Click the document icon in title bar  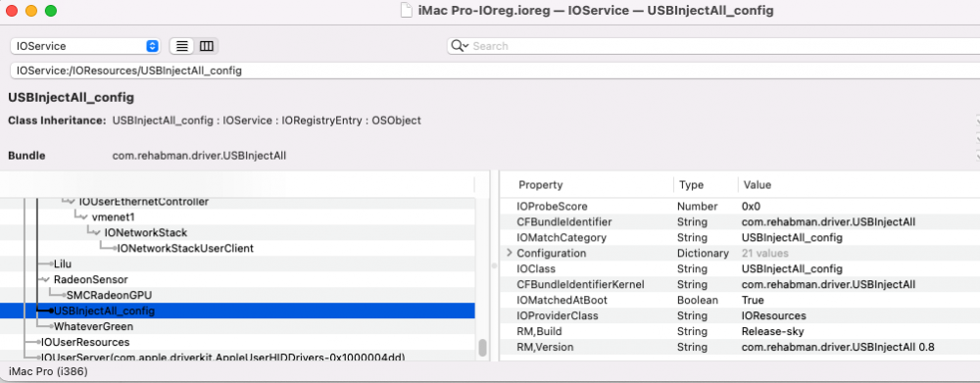[407, 11]
